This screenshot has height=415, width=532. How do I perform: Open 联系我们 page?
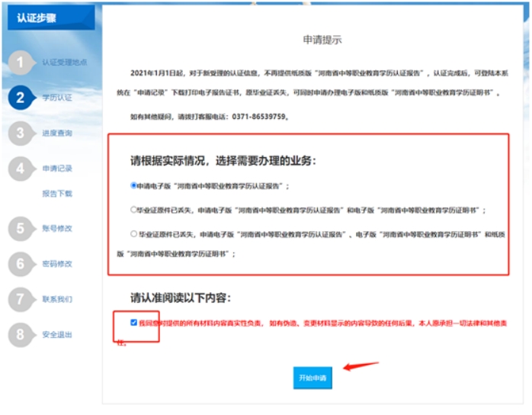coord(57,299)
